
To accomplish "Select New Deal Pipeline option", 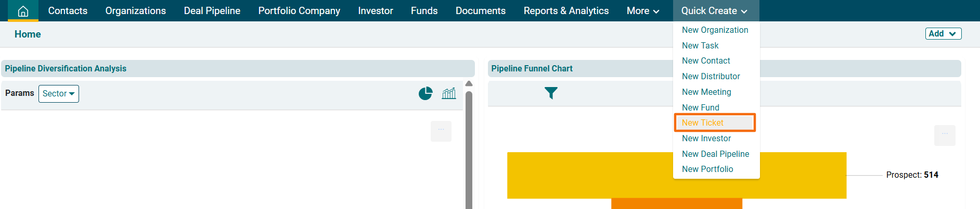I will click(715, 154).
